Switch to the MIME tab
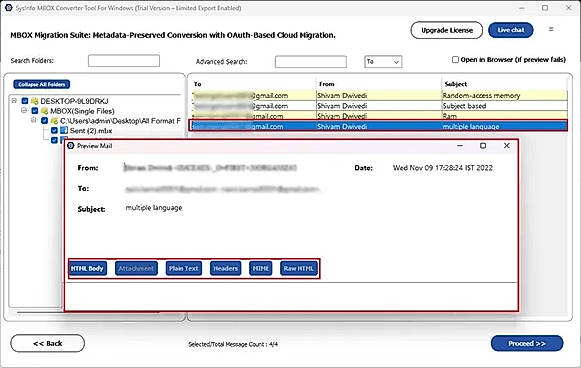Image resolution: width=581 pixels, height=368 pixels. [x=260, y=268]
